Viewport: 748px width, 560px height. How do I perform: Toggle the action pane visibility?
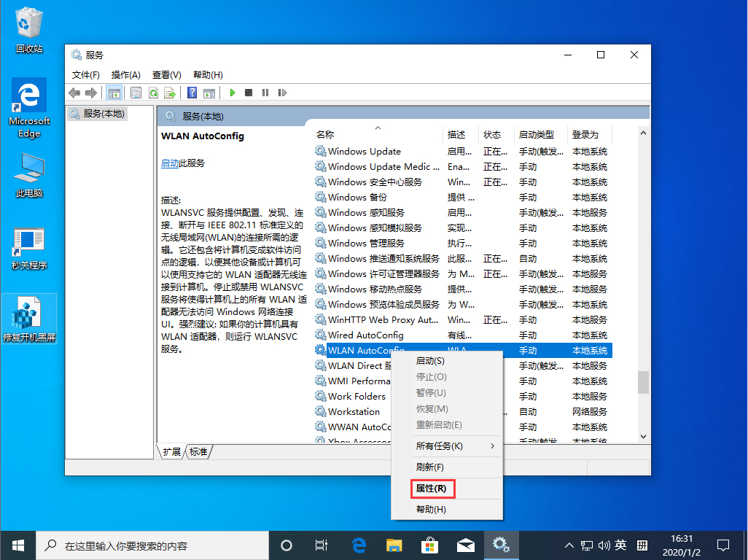tap(210, 93)
